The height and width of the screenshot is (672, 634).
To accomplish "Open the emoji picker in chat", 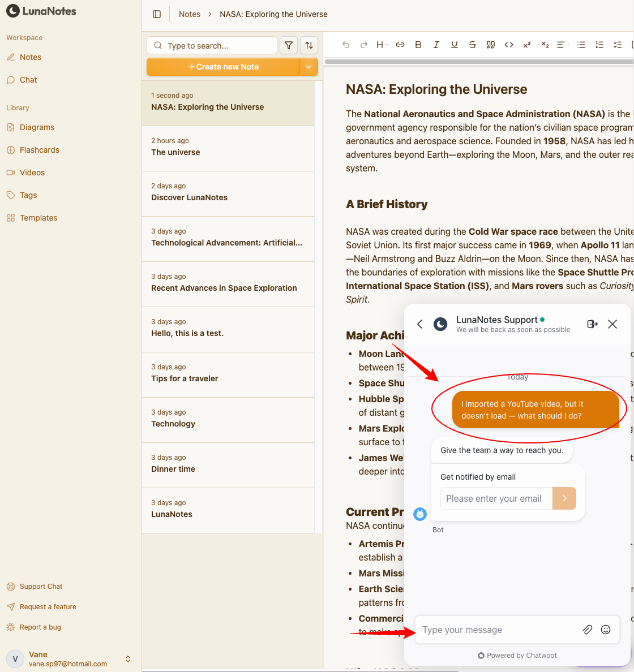I will pyautogui.click(x=606, y=630).
